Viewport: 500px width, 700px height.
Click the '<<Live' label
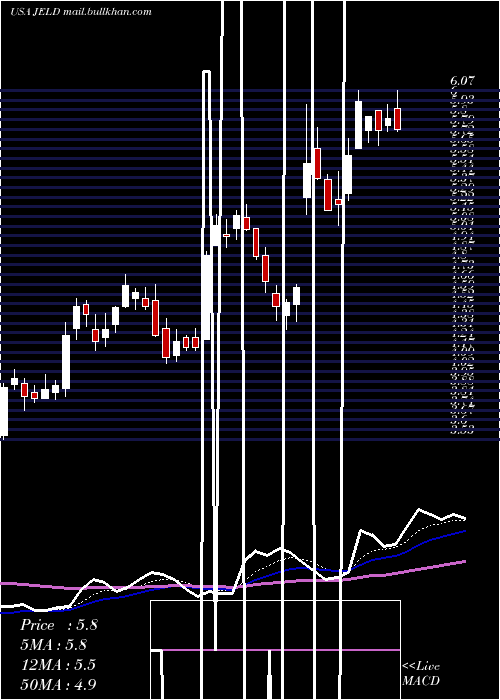point(421,667)
